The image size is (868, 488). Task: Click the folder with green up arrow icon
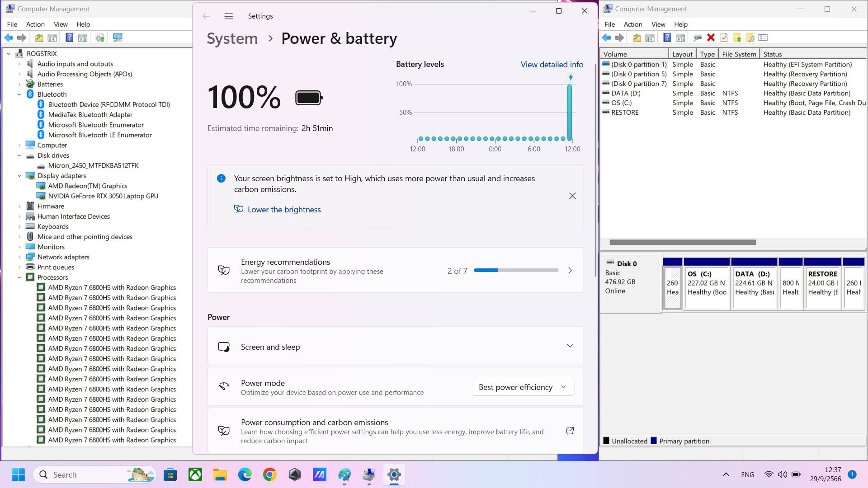pyautogui.click(x=737, y=38)
